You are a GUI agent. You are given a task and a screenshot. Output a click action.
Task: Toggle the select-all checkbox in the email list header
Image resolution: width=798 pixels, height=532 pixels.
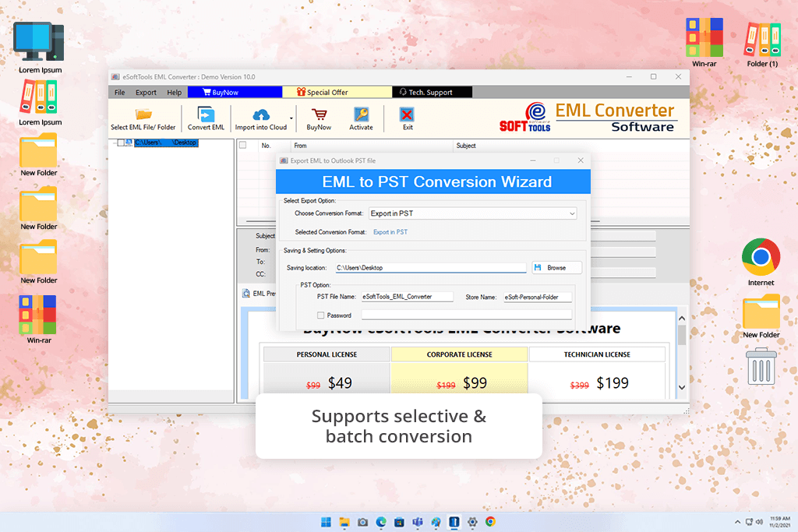(x=243, y=145)
